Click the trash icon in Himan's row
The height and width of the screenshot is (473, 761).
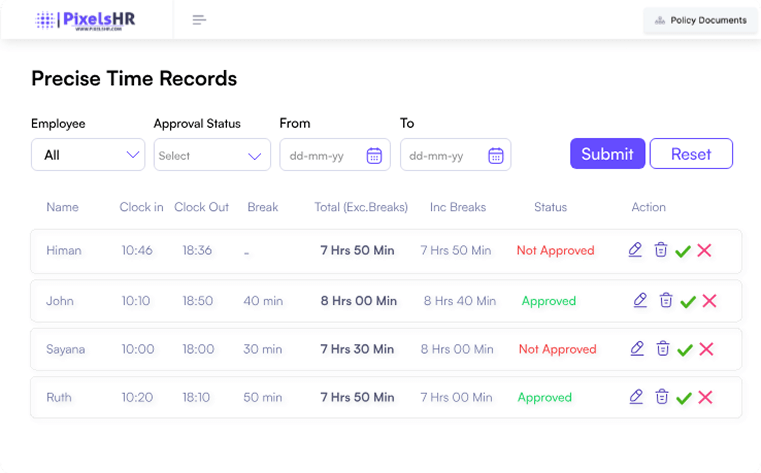pos(661,250)
